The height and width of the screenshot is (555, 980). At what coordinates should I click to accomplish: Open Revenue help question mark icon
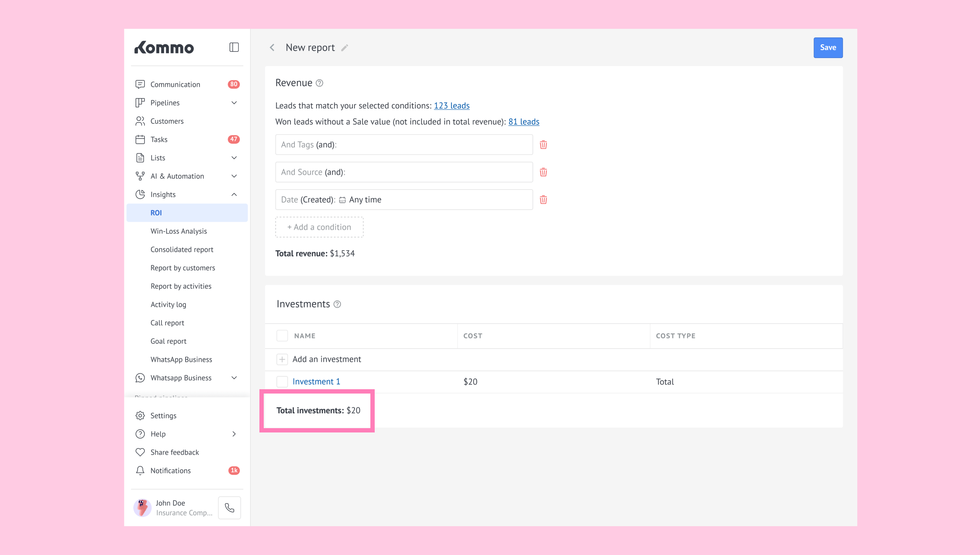click(x=320, y=83)
